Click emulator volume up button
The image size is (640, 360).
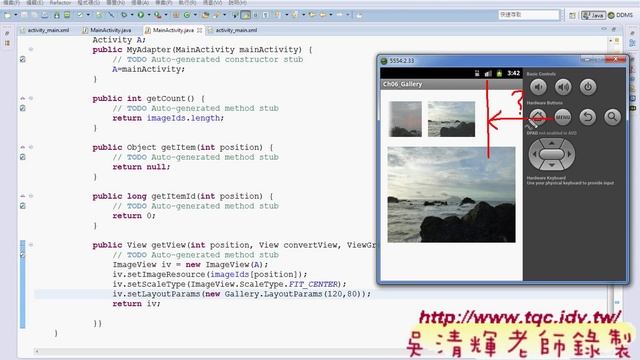[563, 87]
